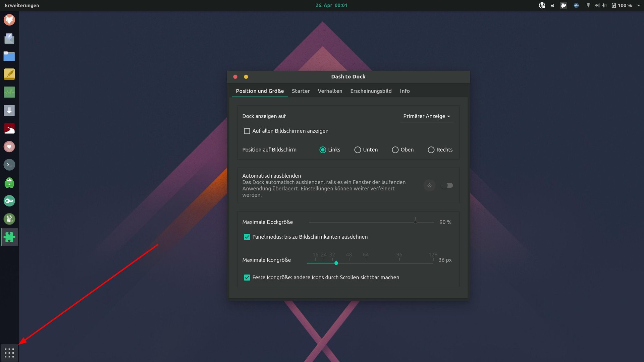Image resolution: width=644 pixels, height=362 pixels.
Task: Launch the terminal from the dock
Action: (x=9, y=165)
